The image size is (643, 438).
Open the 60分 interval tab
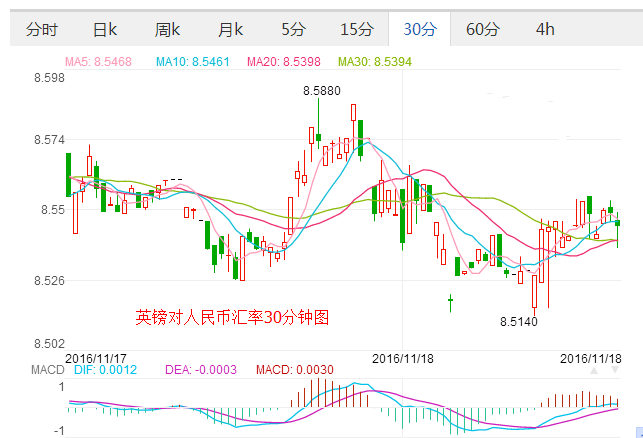pyautogui.click(x=483, y=30)
